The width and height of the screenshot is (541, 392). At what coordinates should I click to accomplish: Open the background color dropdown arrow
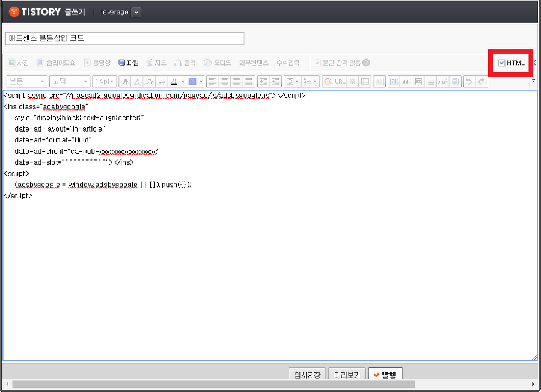click(201, 81)
